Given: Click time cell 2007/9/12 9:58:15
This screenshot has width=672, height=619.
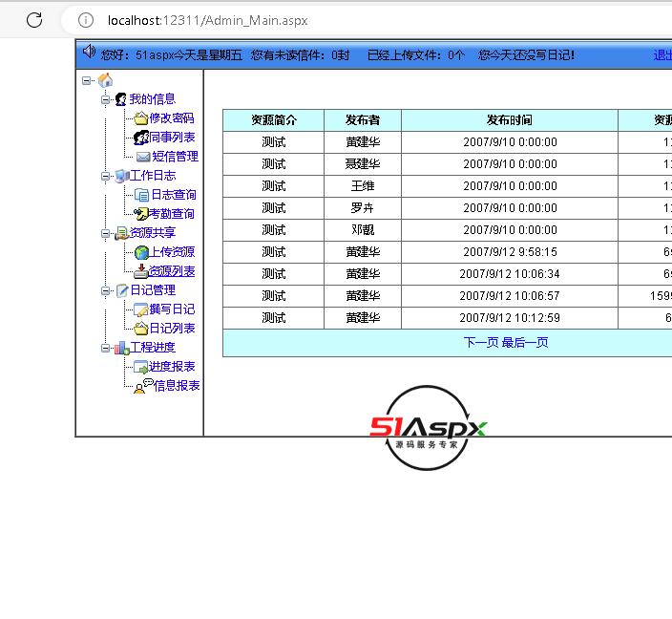Looking at the screenshot, I should click(510, 252).
